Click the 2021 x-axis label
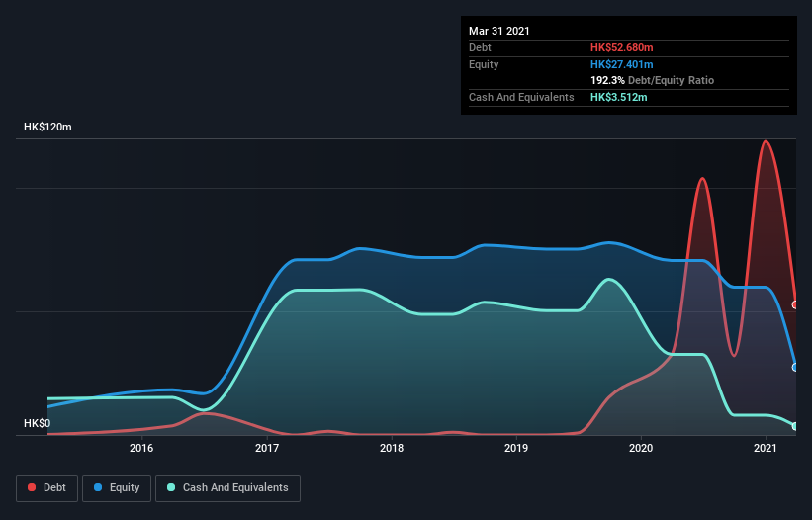Viewport: 812px width, 520px height. (766, 448)
